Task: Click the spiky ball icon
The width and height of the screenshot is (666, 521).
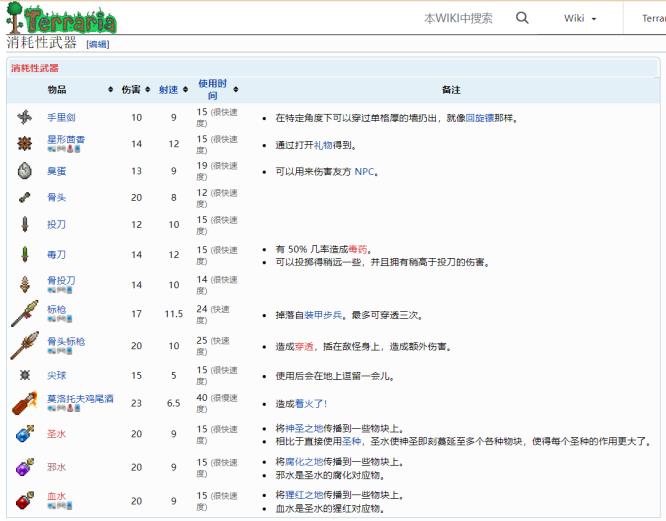Action: [25, 375]
